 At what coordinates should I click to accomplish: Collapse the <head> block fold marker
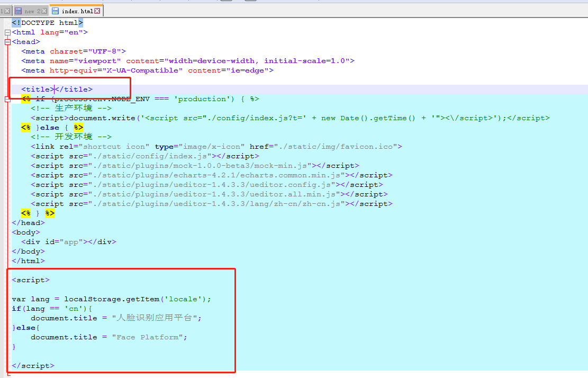point(7,42)
